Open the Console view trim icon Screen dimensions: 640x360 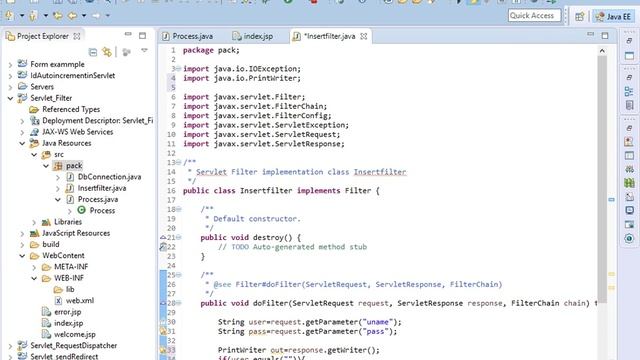(x=629, y=211)
